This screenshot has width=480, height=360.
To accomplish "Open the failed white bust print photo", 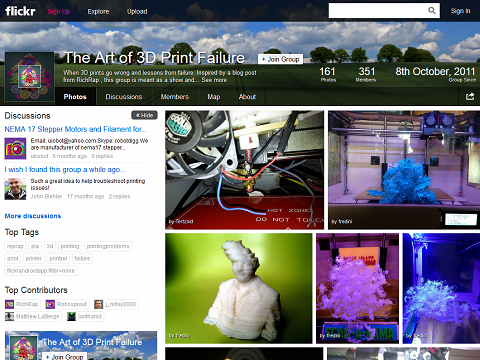I will (x=239, y=288).
